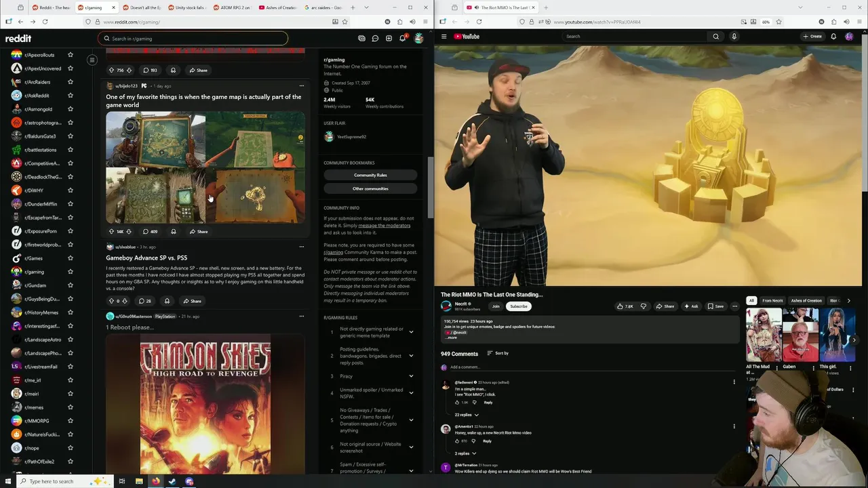Toggle favorite star for r/AskReddit

click(71, 96)
